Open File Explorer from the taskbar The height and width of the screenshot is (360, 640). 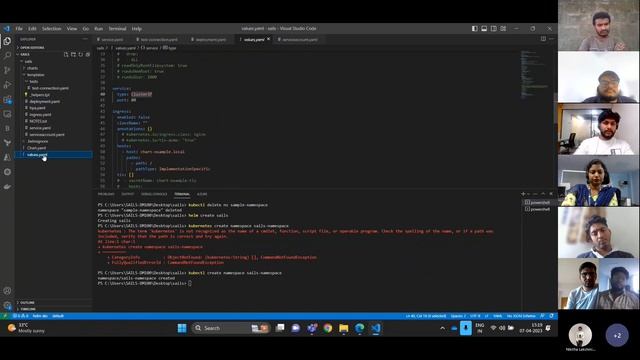344,328
